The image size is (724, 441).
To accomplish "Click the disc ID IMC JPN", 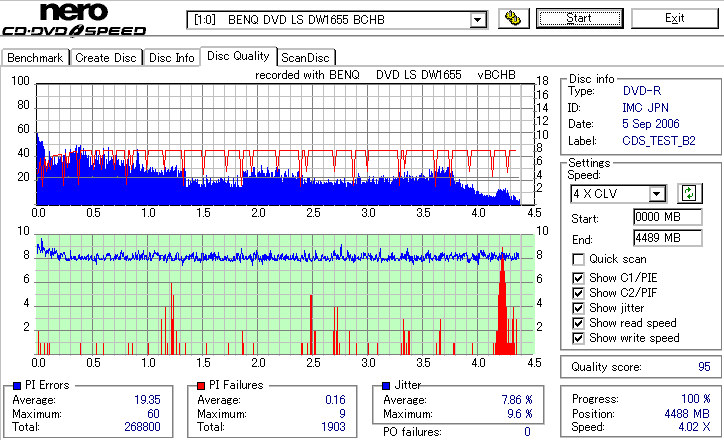I will coord(646,108).
